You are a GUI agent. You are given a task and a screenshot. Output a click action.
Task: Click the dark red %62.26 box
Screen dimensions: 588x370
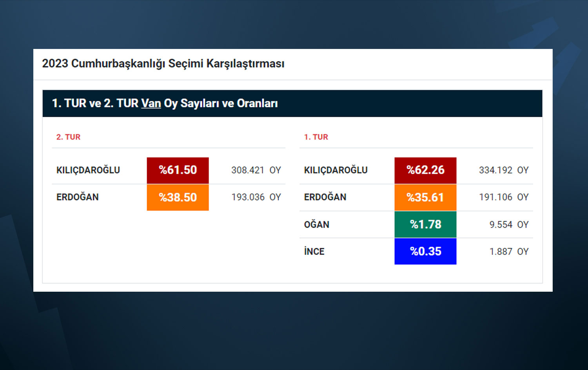[x=425, y=170]
